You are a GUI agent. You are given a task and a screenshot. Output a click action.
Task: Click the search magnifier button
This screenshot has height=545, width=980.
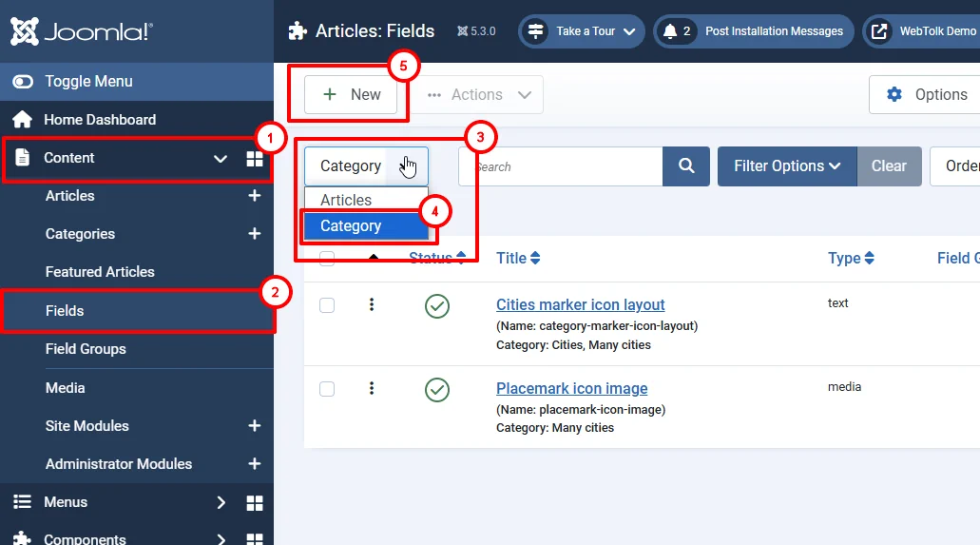[686, 166]
